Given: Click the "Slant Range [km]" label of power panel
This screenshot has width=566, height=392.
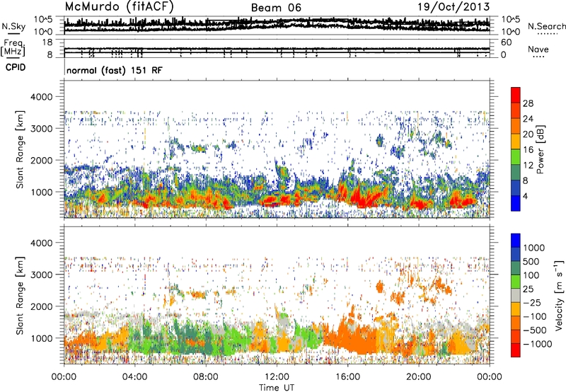Looking at the screenshot, I should coord(20,149).
